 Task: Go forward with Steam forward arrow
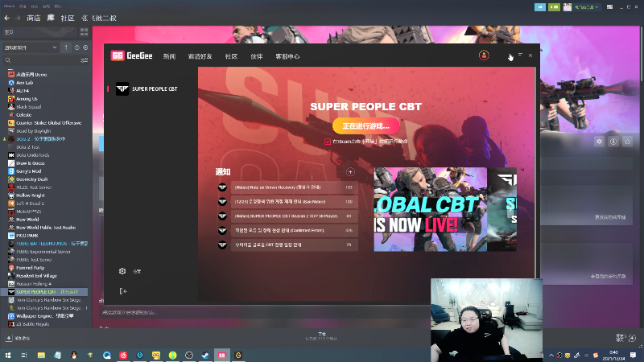pos(18,18)
